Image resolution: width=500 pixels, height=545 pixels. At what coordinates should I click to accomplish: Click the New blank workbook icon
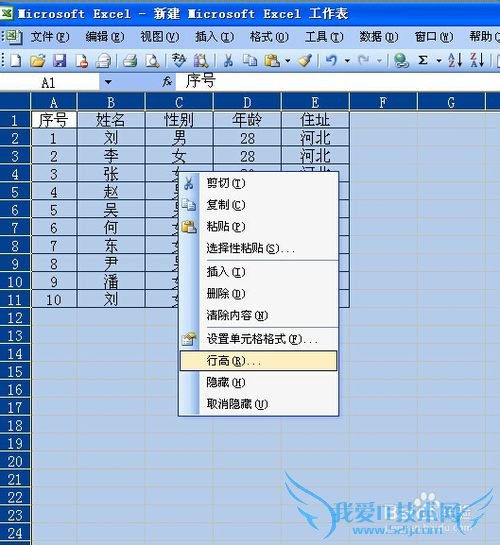pos(16,61)
